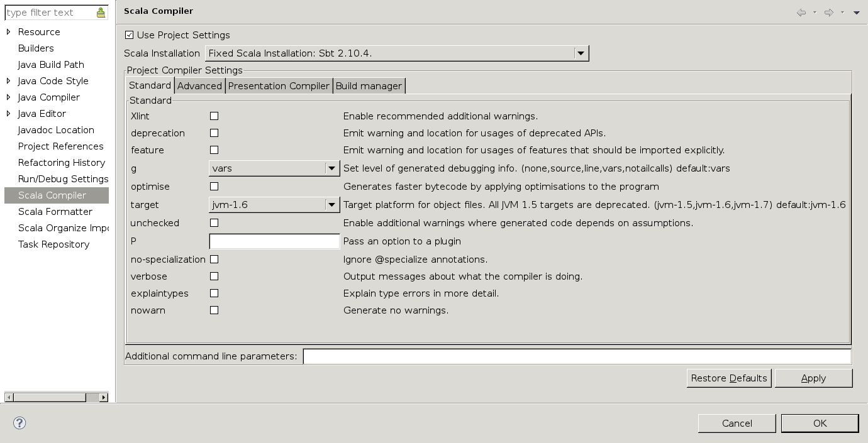The width and height of the screenshot is (868, 443).
Task: Expand the Java Compiler tree node
Action: coord(8,97)
